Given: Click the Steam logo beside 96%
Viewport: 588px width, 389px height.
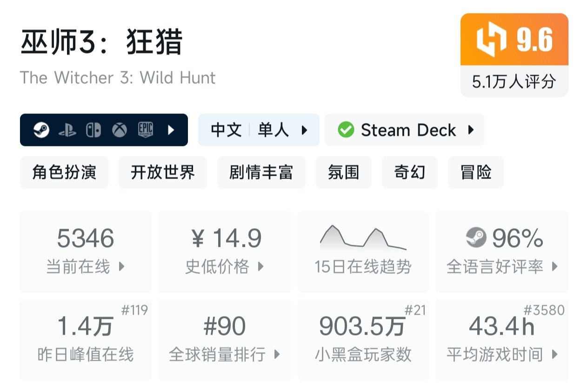Looking at the screenshot, I should (x=476, y=238).
